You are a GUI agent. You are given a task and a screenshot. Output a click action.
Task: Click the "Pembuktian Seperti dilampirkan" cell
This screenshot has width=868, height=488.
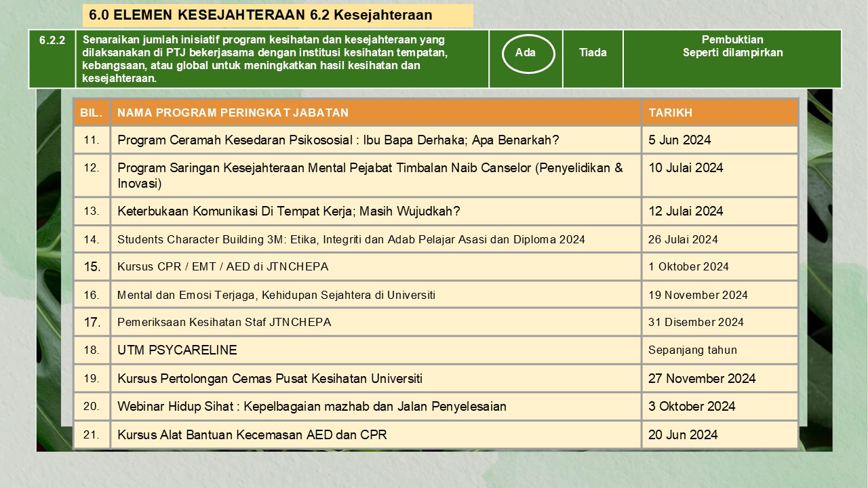pos(732,47)
